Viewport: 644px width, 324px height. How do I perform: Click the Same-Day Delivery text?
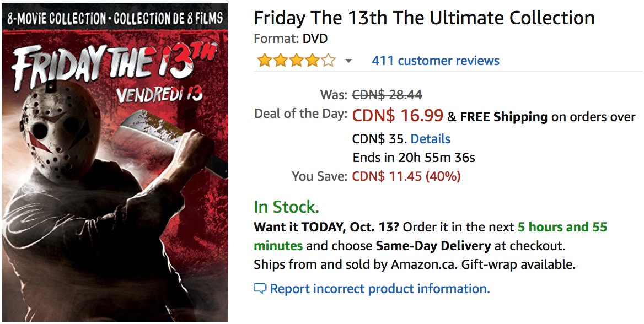(x=433, y=246)
